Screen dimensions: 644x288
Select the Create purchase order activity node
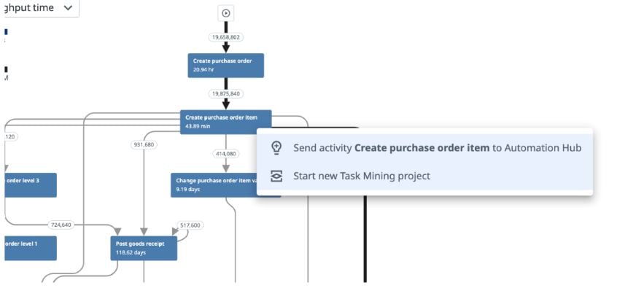pyautogui.click(x=226, y=66)
